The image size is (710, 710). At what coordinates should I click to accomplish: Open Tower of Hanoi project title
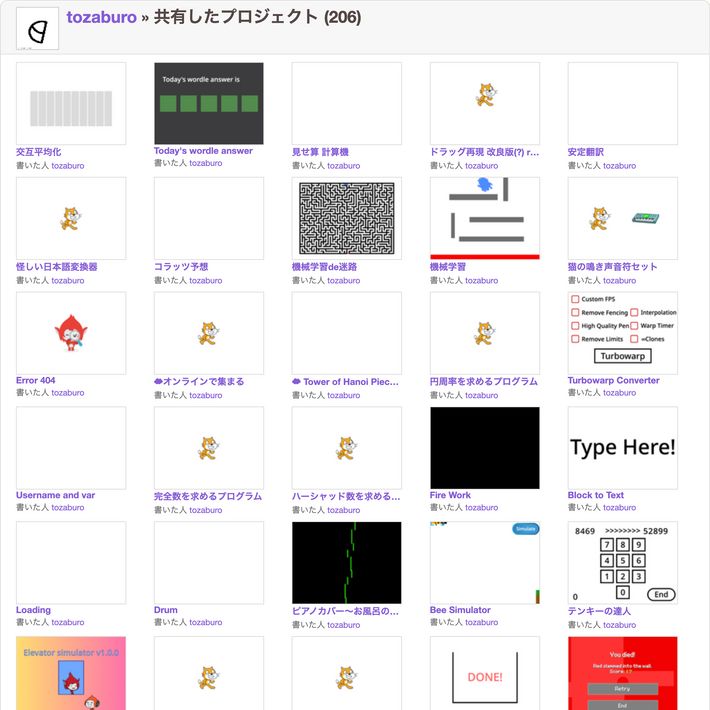[x=345, y=382]
